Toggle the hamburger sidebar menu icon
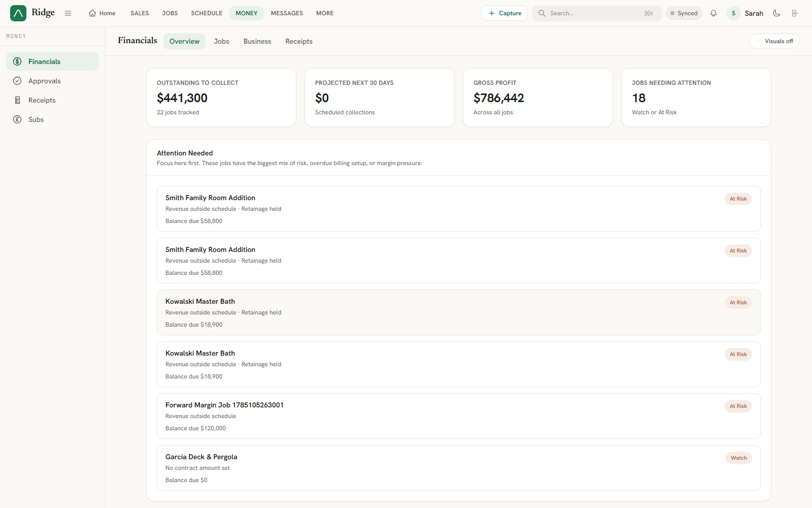 [68, 13]
